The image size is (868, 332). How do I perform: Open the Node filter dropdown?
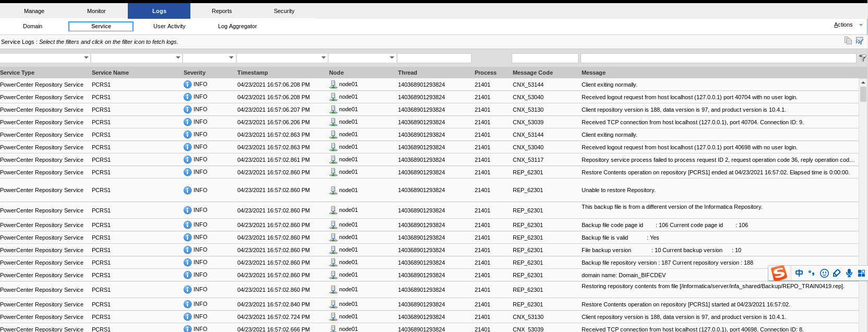[392, 58]
